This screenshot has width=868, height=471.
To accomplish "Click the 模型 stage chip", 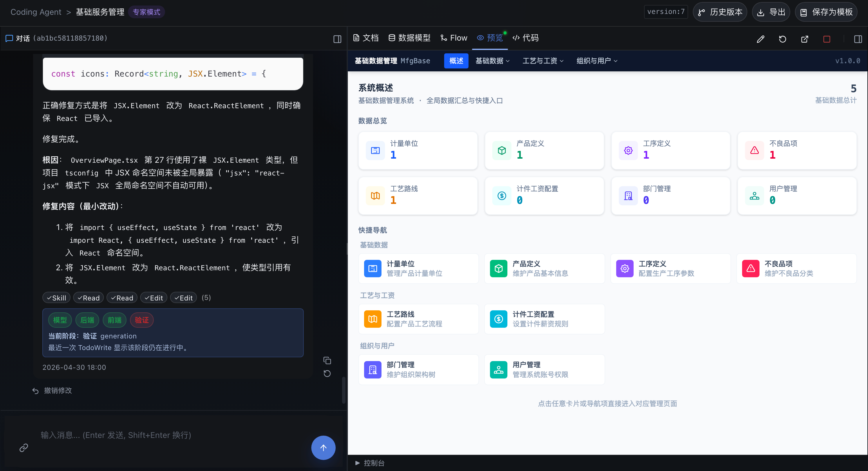I will point(60,320).
